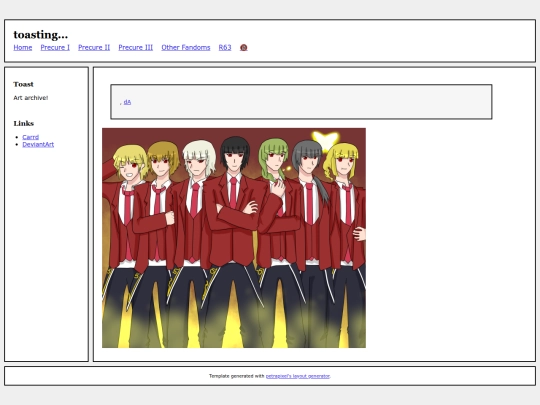
Task: Click the red-uniform group artwork image
Action: point(234,238)
